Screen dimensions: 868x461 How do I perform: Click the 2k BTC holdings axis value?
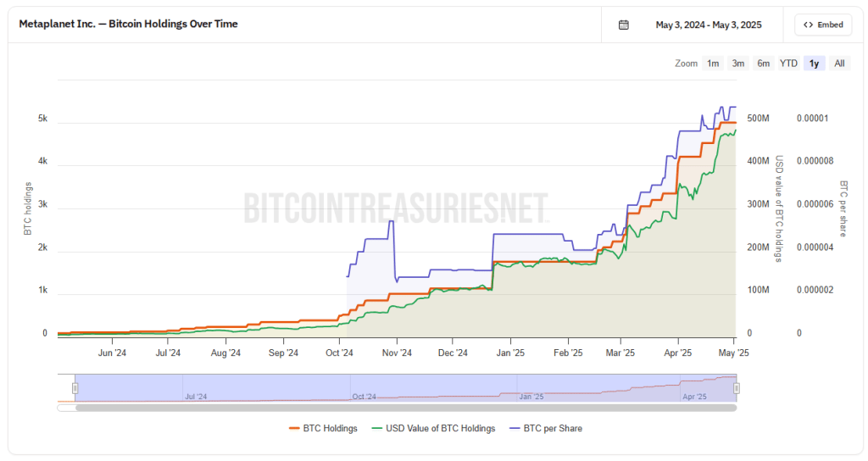(x=42, y=247)
